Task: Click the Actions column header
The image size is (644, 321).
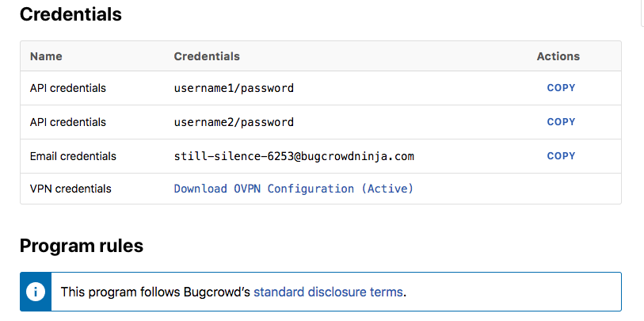Action: 558,56
